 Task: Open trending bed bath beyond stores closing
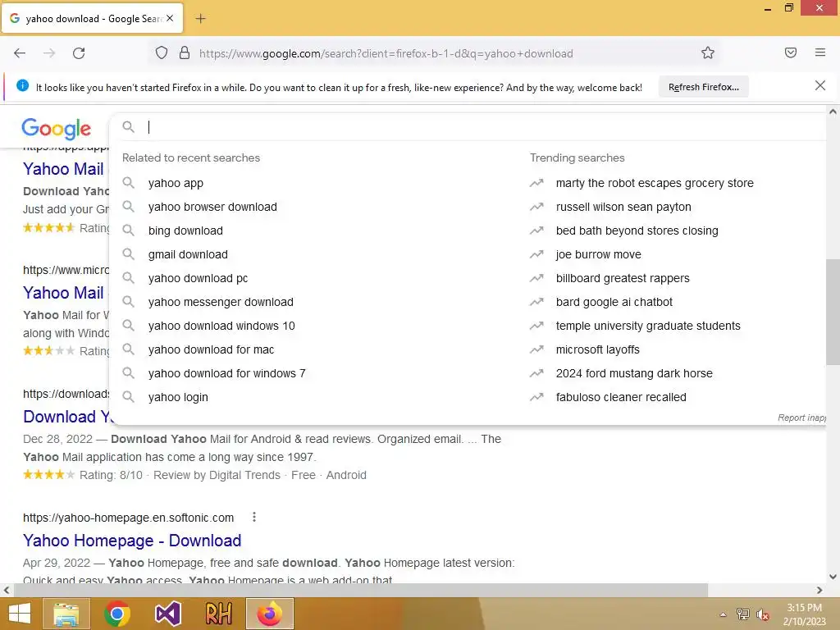tap(637, 231)
